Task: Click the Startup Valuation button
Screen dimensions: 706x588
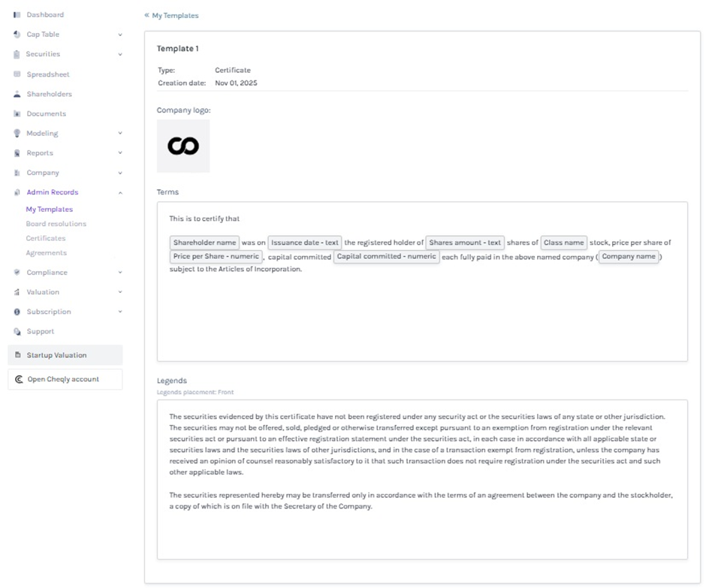Action: (x=65, y=355)
